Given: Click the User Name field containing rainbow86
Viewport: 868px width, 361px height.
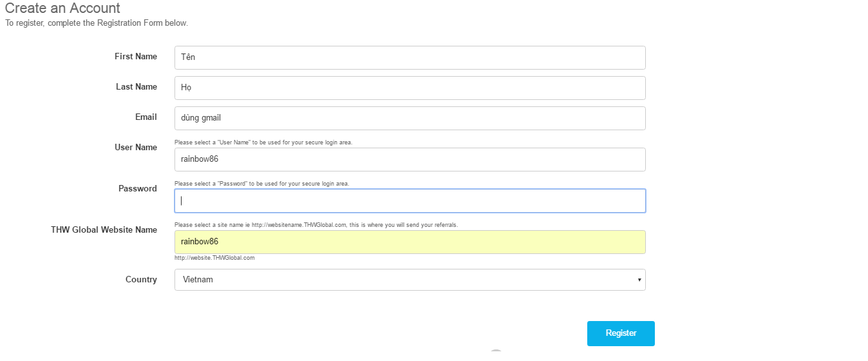Looking at the screenshot, I should [410, 159].
